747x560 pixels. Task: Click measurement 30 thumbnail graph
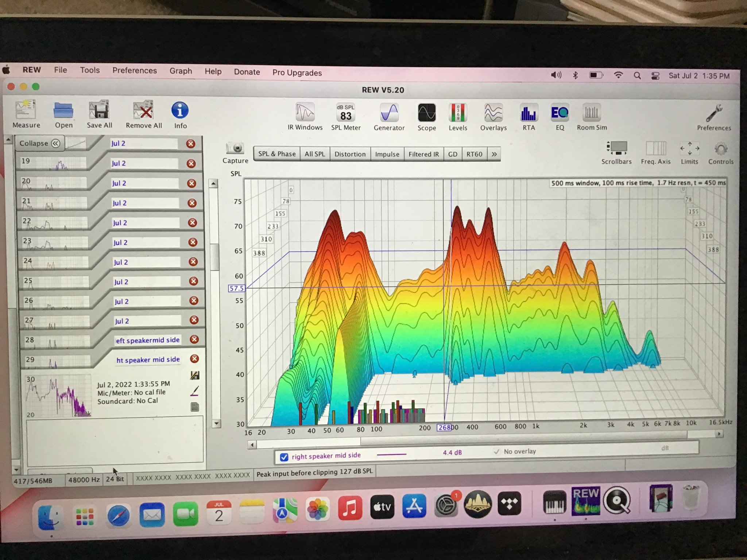click(58, 396)
